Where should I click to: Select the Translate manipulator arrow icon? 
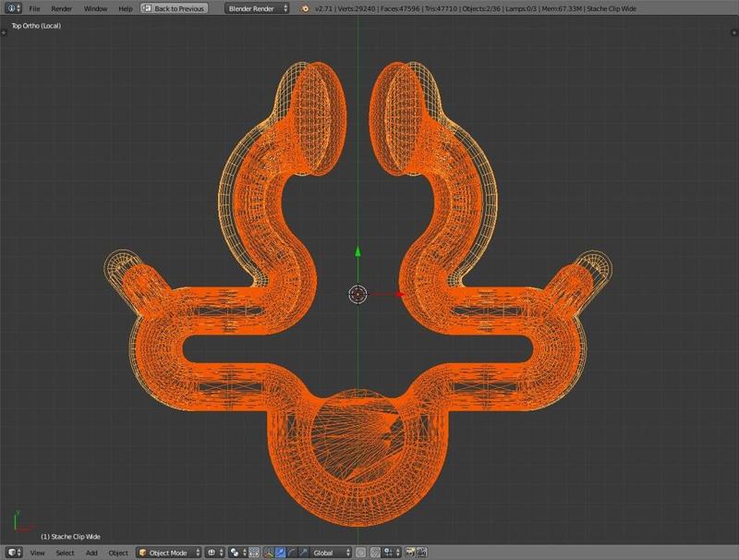pyautogui.click(x=280, y=553)
